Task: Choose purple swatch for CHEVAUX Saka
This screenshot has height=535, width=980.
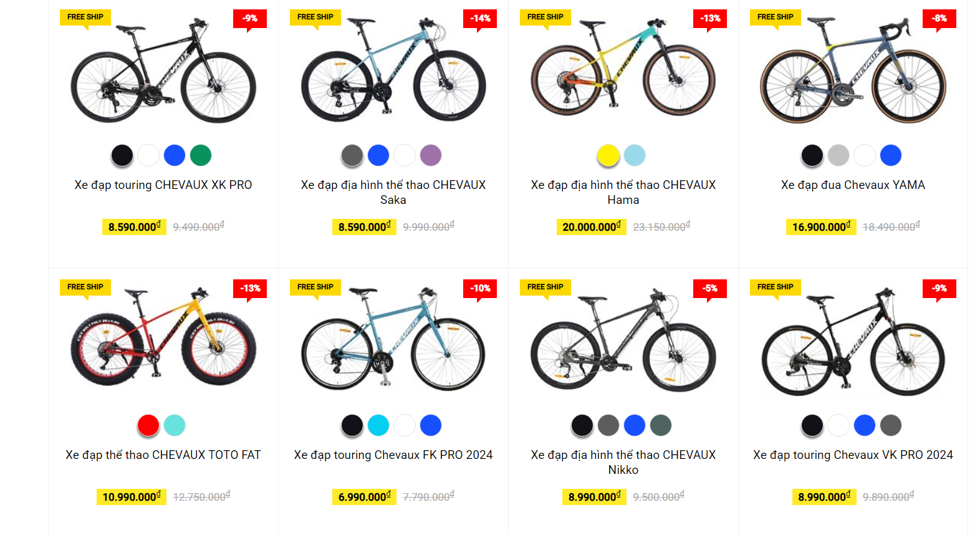Action: [431, 155]
